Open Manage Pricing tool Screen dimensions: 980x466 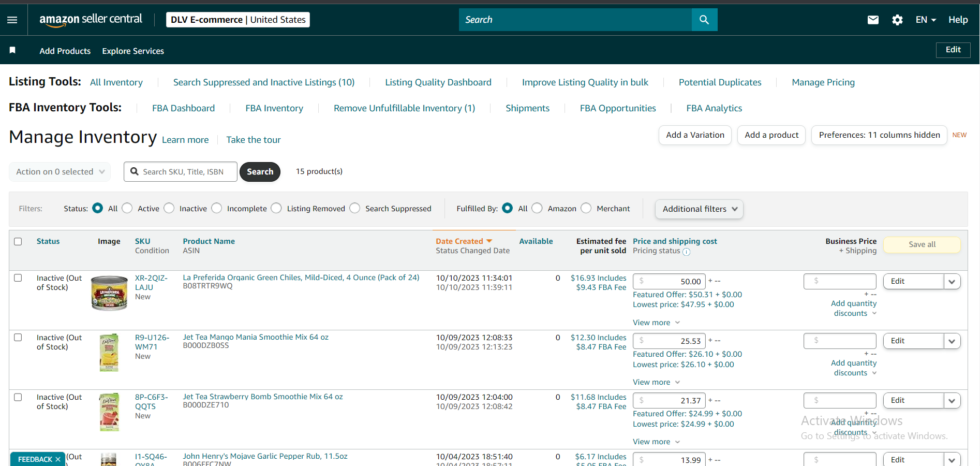pos(823,82)
